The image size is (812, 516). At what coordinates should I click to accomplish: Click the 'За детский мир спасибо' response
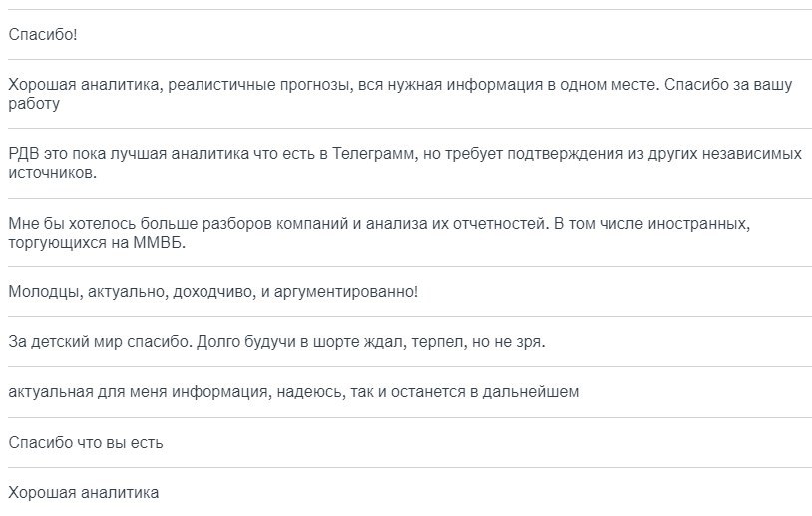coord(406,342)
